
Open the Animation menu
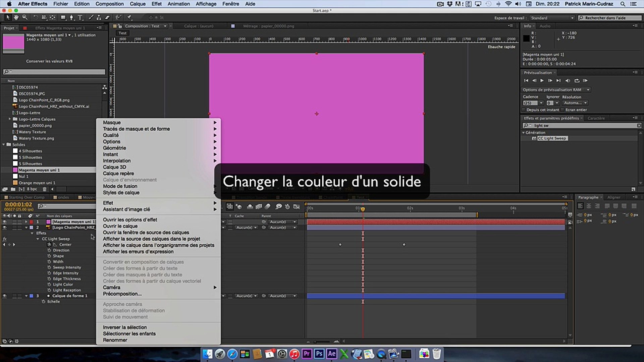(178, 4)
